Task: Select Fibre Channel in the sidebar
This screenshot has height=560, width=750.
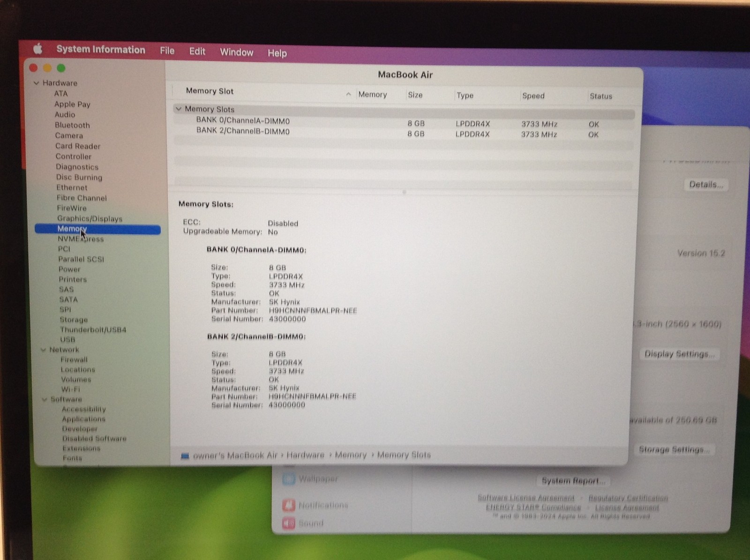Action: coord(82,198)
